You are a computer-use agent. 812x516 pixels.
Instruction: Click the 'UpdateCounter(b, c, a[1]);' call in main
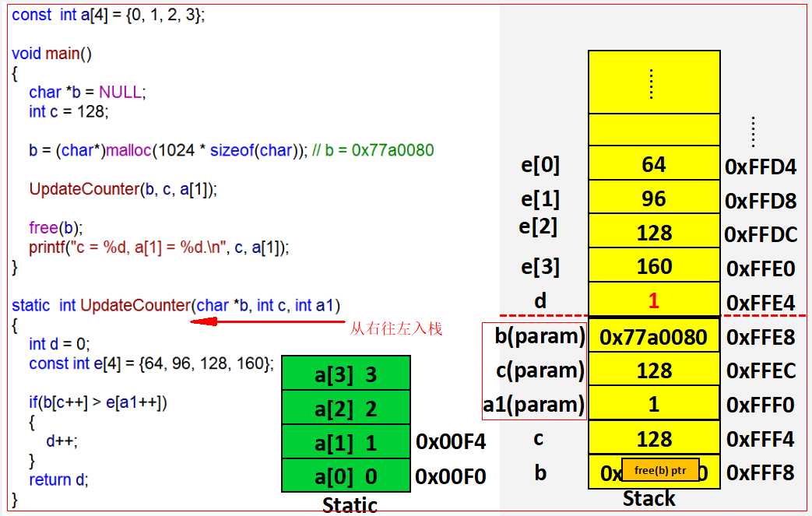pyautogui.click(x=123, y=189)
